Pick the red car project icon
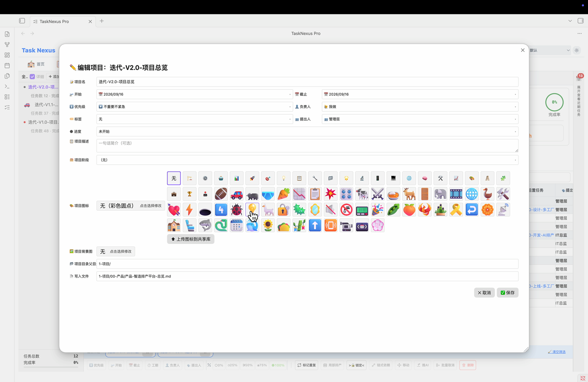Viewport: 588px width, 382px height. pos(236,194)
